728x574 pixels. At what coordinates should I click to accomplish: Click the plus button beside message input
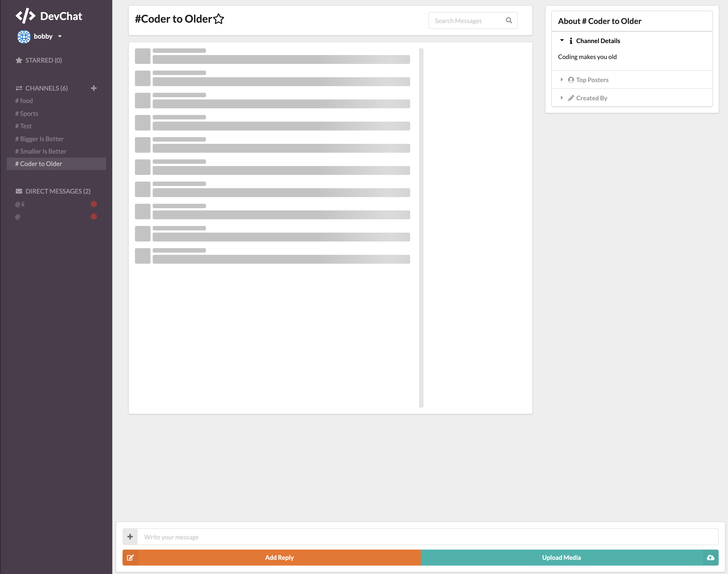click(x=130, y=537)
